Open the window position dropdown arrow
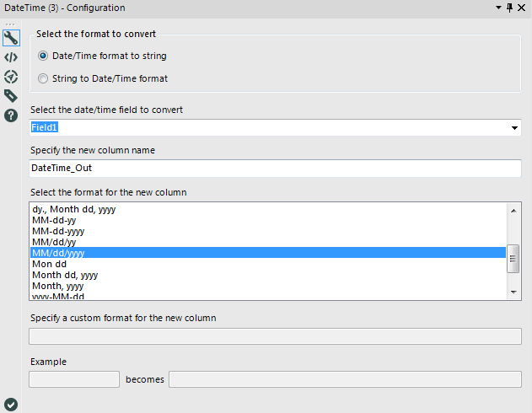Viewport: 532px width, 413px height. coord(498,8)
